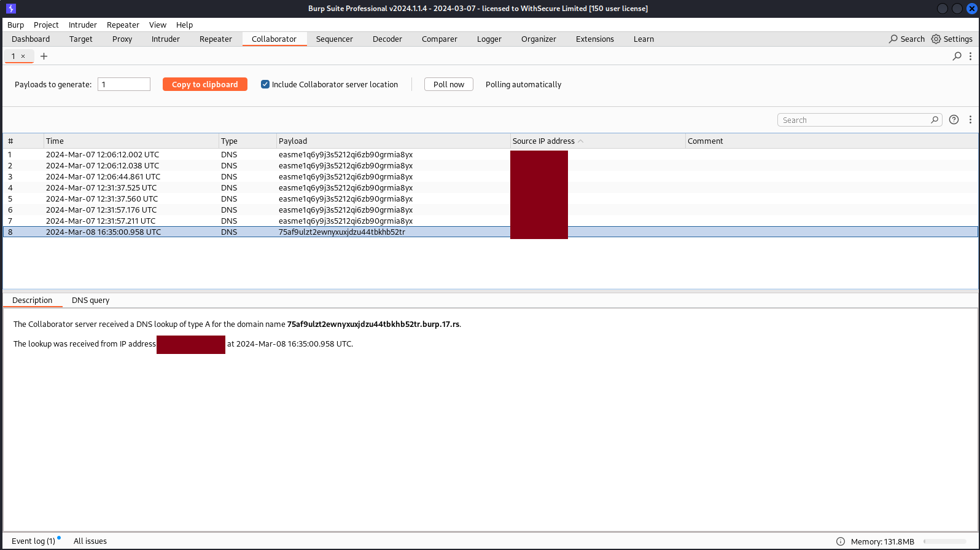Screen dimensions: 980x550
Task: Open the DNS query tab
Action: (x=91, y=300)
